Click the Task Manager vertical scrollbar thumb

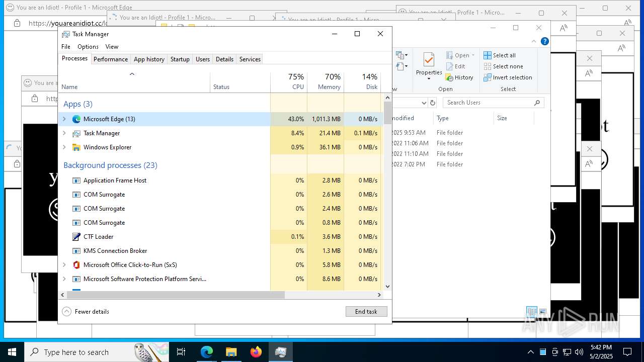click(x=387, y=113)
